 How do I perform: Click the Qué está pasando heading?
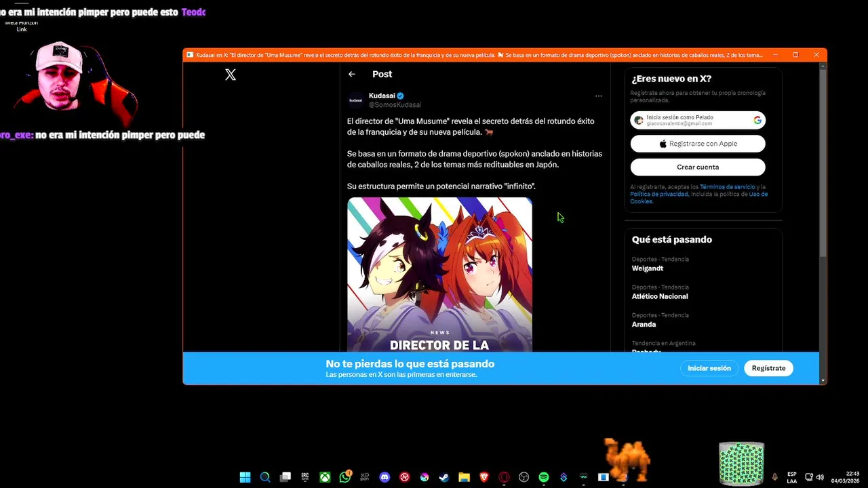click(x=671, y=239)
